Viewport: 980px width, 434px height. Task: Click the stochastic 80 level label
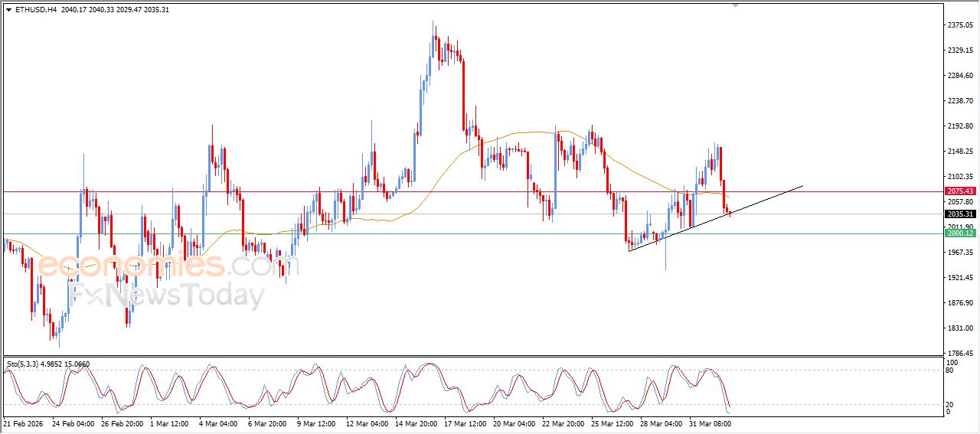coord(950,370)
